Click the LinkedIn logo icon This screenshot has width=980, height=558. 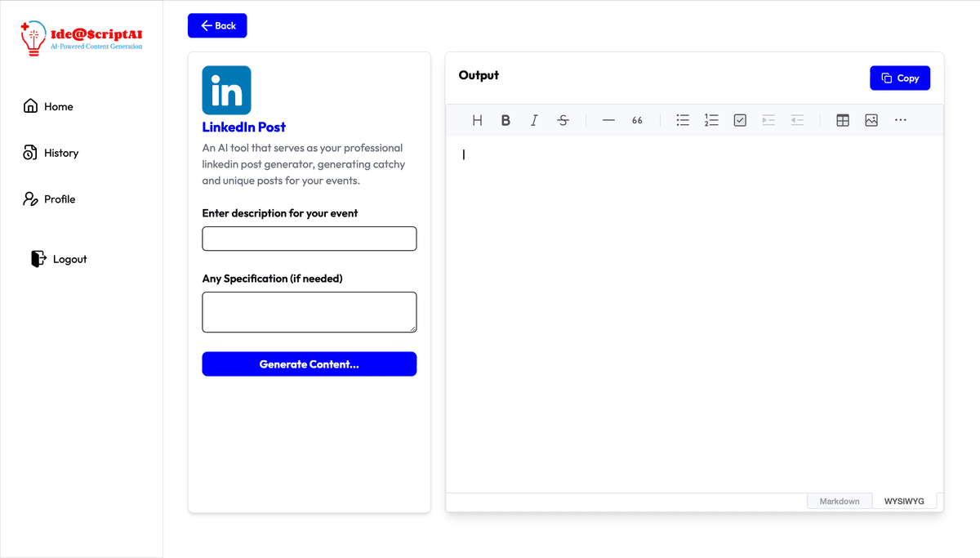click(x=226, y=90)
